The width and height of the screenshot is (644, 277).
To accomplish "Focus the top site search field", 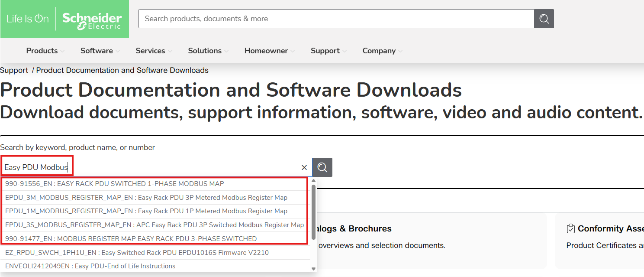I will [336, 19].
